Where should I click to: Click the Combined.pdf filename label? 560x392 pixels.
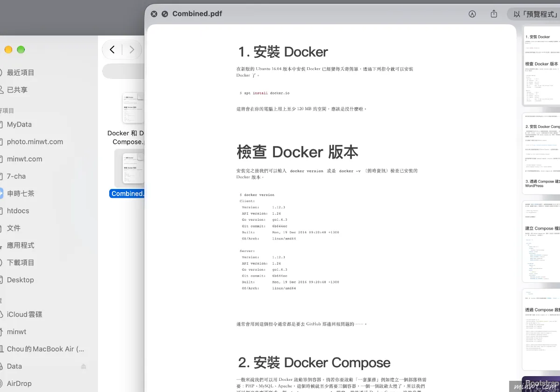pos(127,193)
